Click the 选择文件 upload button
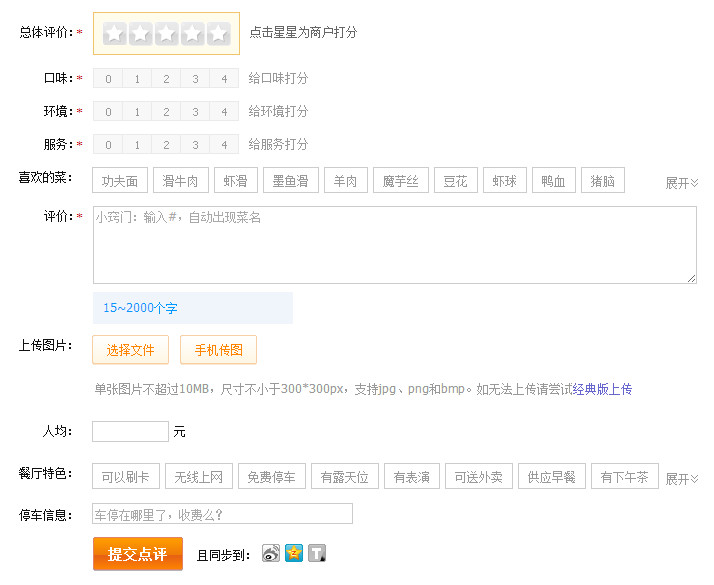714x585 pixels. [x=130, y=350]
